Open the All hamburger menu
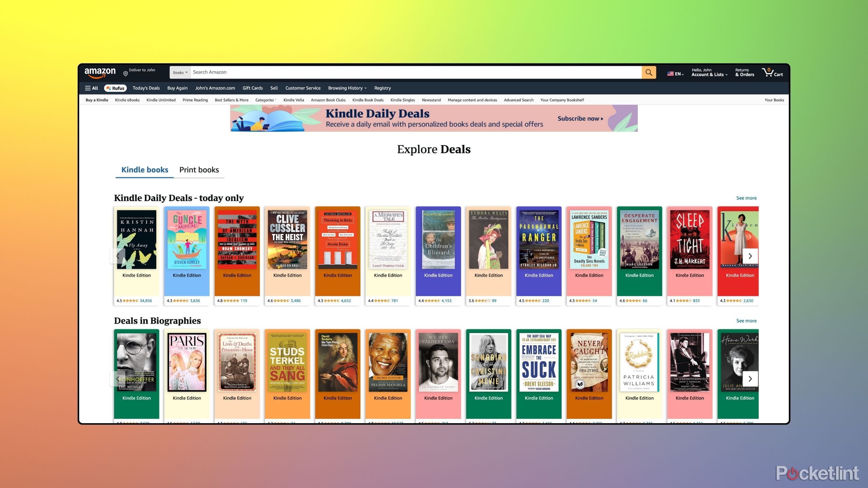 [91, 88]
